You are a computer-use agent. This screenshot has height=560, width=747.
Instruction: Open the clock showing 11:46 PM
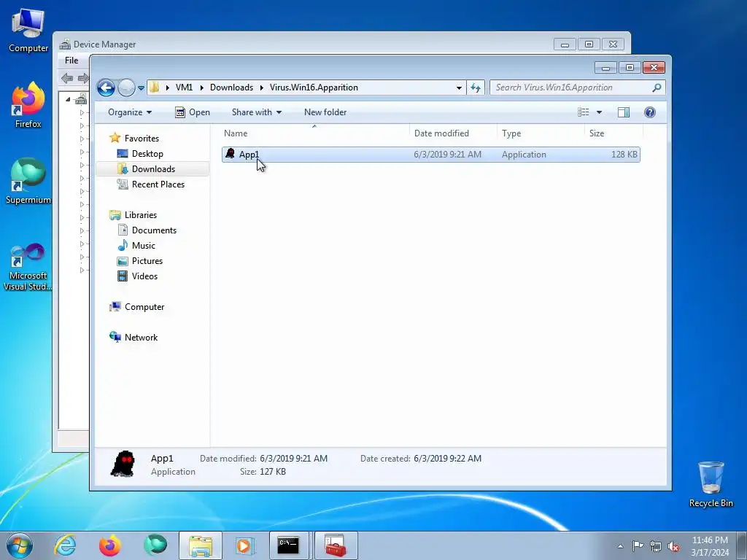(x=710, y=546)
